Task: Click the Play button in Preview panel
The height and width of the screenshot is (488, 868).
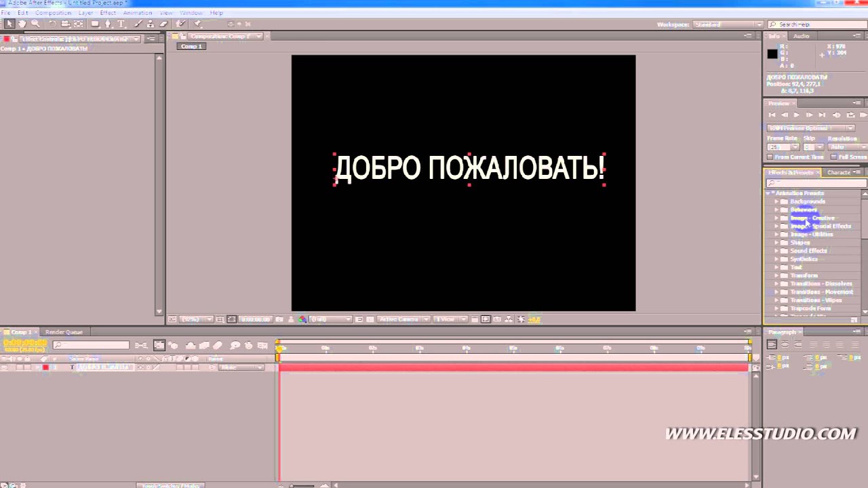Action: (x=797, y=115)
